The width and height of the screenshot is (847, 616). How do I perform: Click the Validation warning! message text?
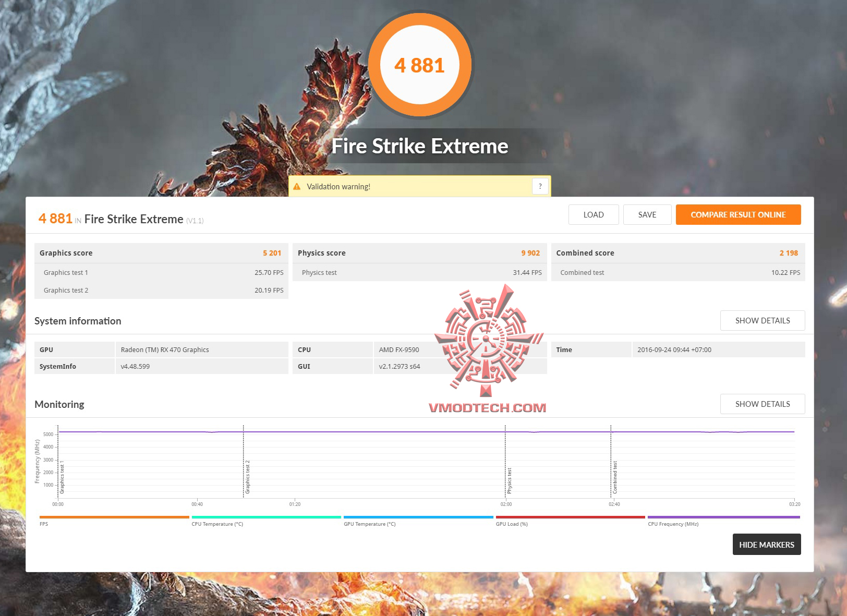pos(338,187)
